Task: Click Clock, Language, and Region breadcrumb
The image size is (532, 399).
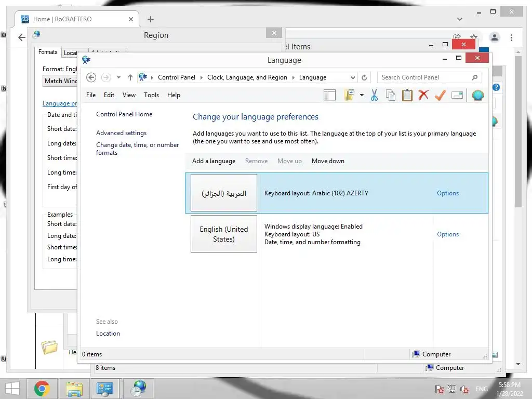Action: pyautogui.click(x=247, y=77)
